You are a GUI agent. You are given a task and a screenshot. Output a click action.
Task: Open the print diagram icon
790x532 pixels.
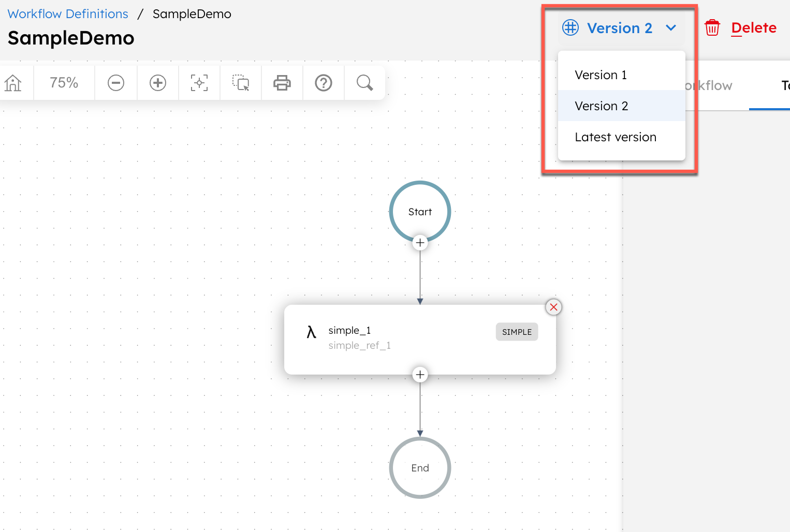[282, 83]
